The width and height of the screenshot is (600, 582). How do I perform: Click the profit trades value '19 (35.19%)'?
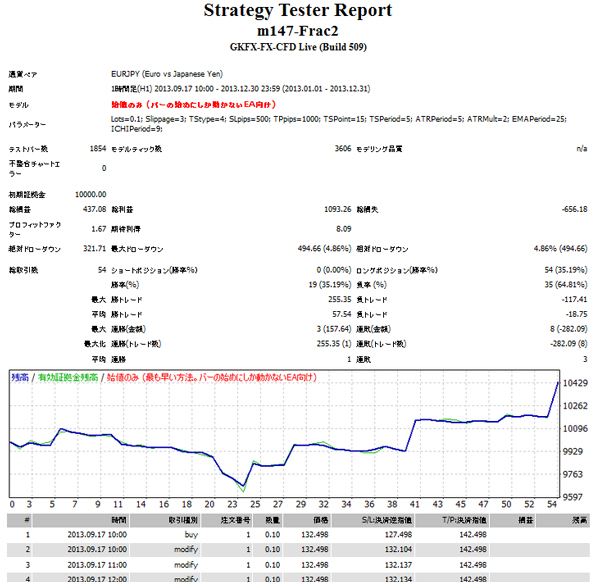(x=330, y=285)
